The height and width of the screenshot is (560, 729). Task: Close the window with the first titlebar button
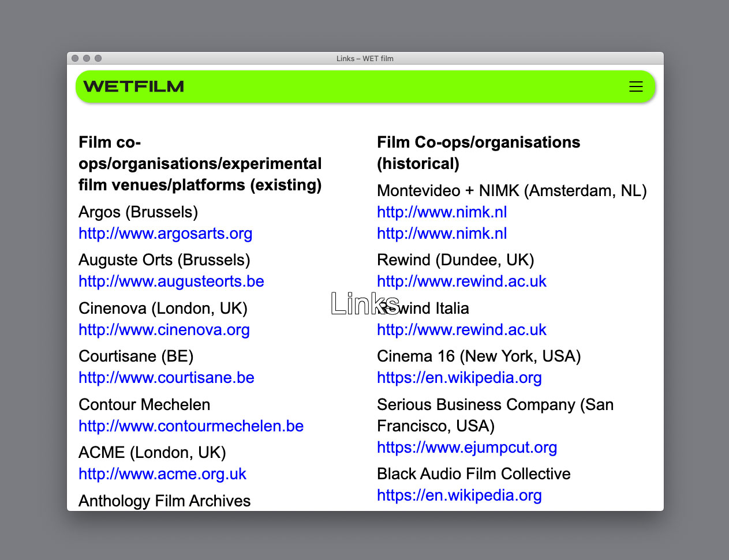coord(75,58)
